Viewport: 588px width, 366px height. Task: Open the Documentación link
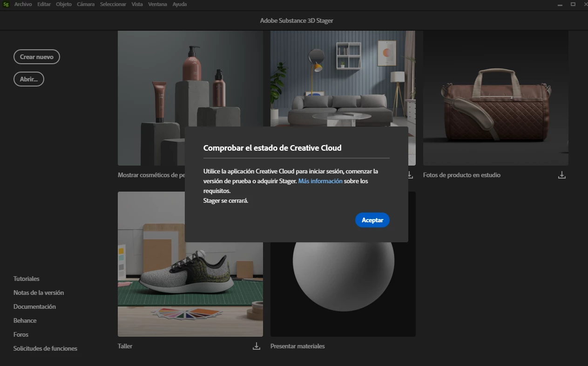[34, 306]
